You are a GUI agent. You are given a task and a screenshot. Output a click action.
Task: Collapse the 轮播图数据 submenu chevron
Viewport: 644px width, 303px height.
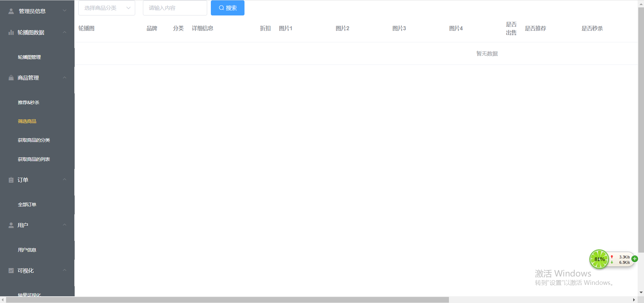65,32
